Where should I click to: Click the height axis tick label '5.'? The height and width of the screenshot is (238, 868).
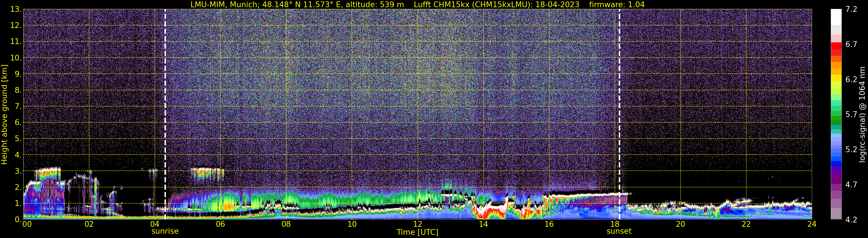(18, 139)
